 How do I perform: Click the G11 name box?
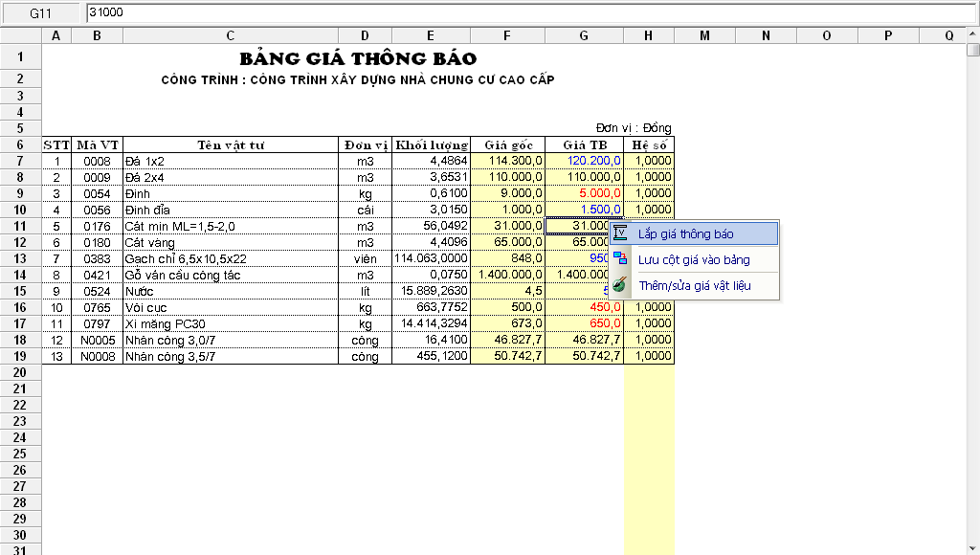coord(41,13)
